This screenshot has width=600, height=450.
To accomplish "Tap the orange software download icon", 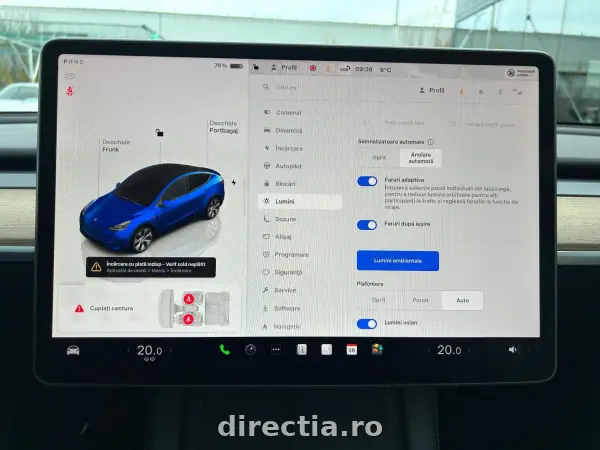I will tap(461, 91).
